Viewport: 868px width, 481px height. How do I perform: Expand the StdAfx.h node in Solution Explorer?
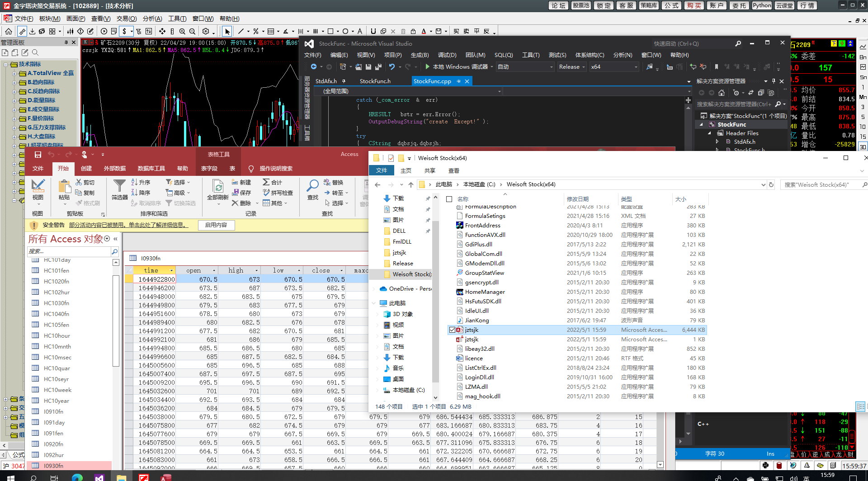click(x=717, y=142)
